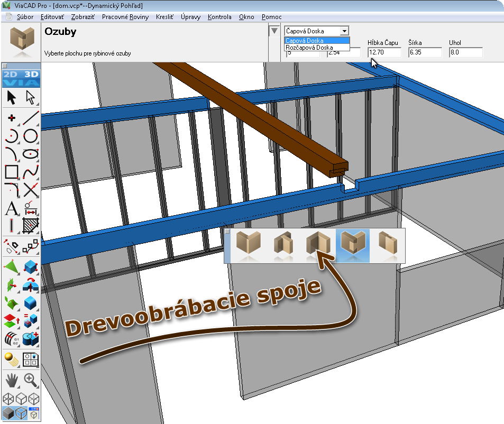The image size is (504, 424).
Task: Open the Súbor menu
Action: tap(25, 16)
